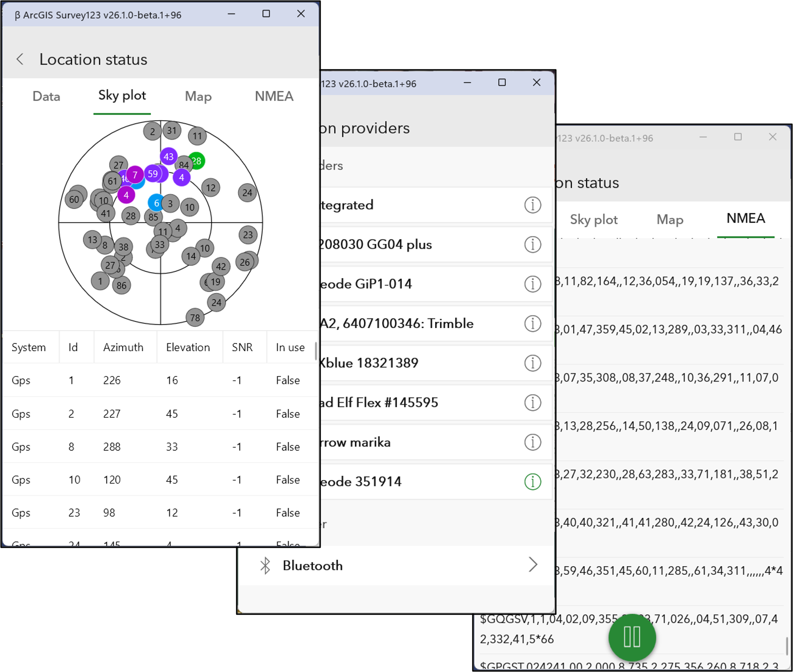
Task: Click the satellite table vertical scrollbar
Action: (x=316, y=351)
